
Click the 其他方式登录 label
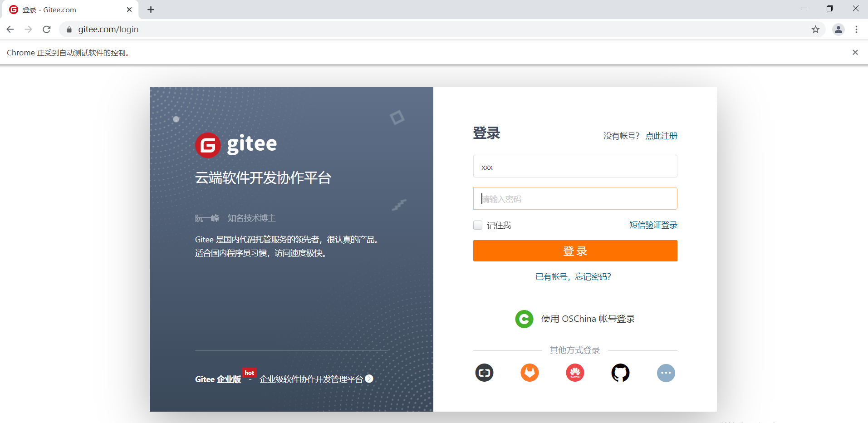point(575,350)
